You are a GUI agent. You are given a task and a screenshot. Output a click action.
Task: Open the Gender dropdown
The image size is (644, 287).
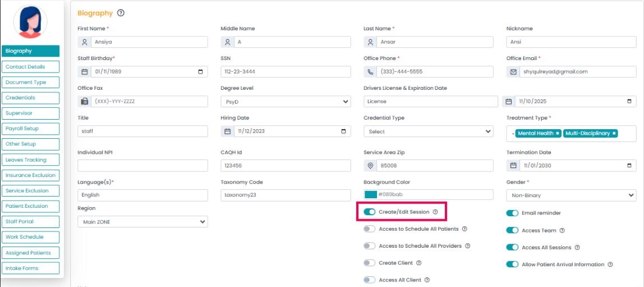pos(571,195)
